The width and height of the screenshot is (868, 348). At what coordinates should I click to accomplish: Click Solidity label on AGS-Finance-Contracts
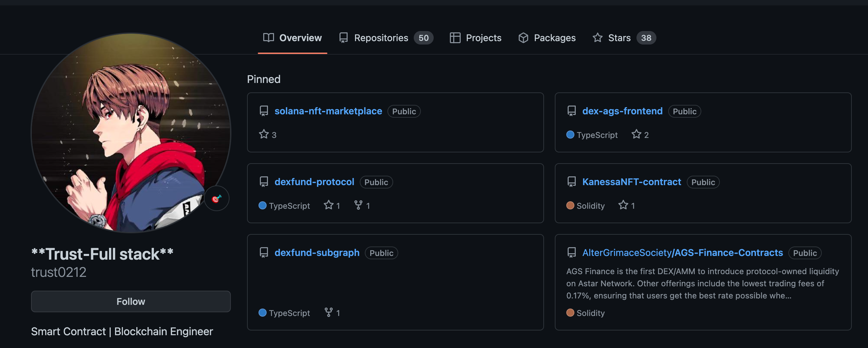coord(591,313)
